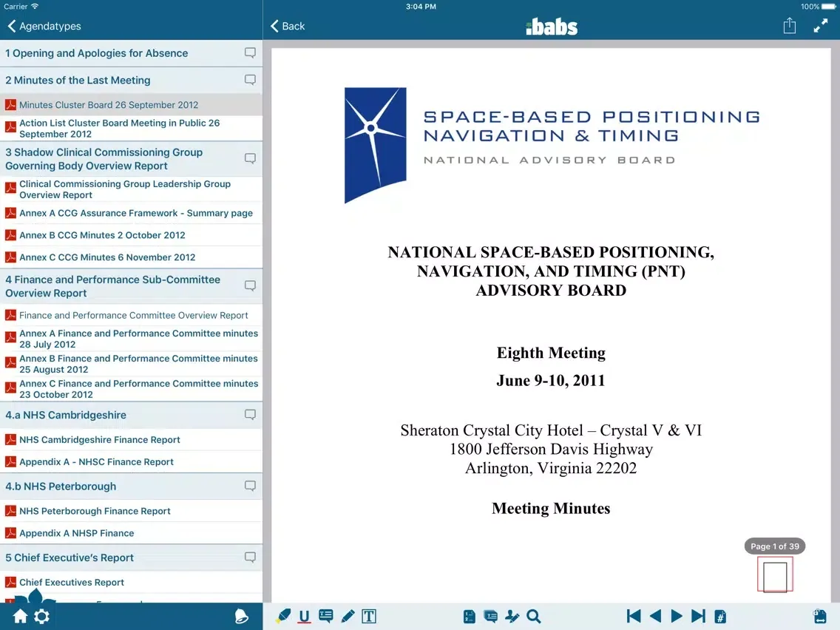Open Annex C CCG Minutes 6 November 2012
Viewport: 840px width, 630px height.
(x=132, y=257)
